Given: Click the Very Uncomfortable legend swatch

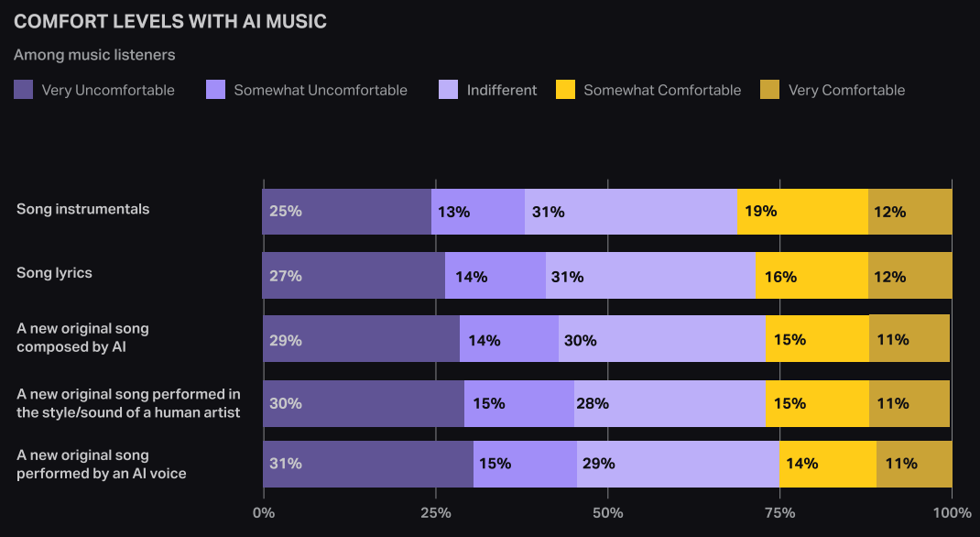Looking at the screenshot, I should pos(24,90).
